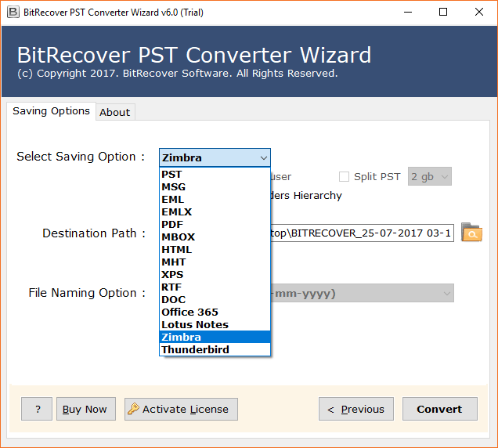Collapse the Select Saving Option dropdown
498x448 pixels.
(x=263, y=157)
